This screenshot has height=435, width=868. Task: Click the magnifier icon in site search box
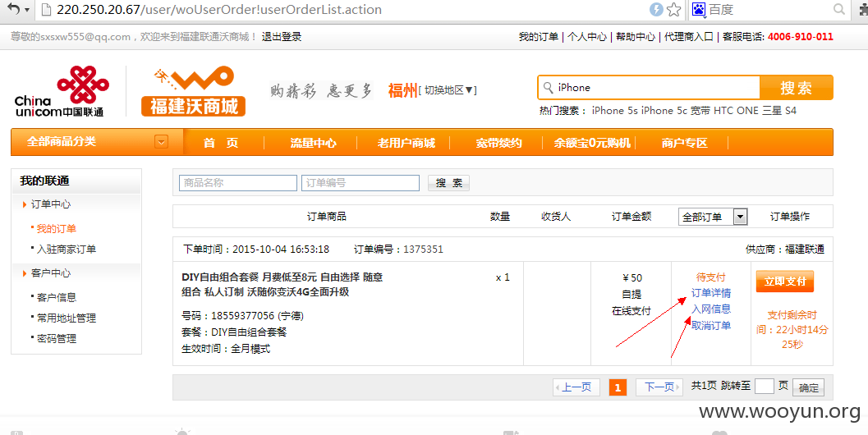(x=548, y=88)
